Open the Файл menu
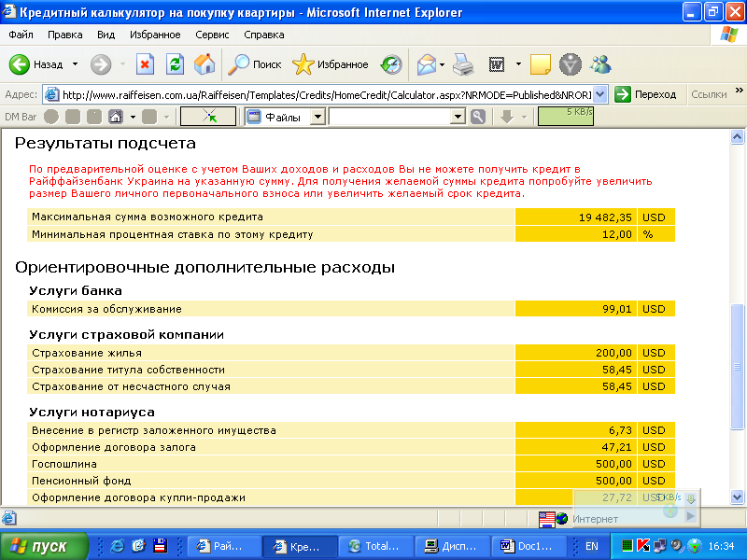This screenshot has height=560, width=747. tap(21, 35)
